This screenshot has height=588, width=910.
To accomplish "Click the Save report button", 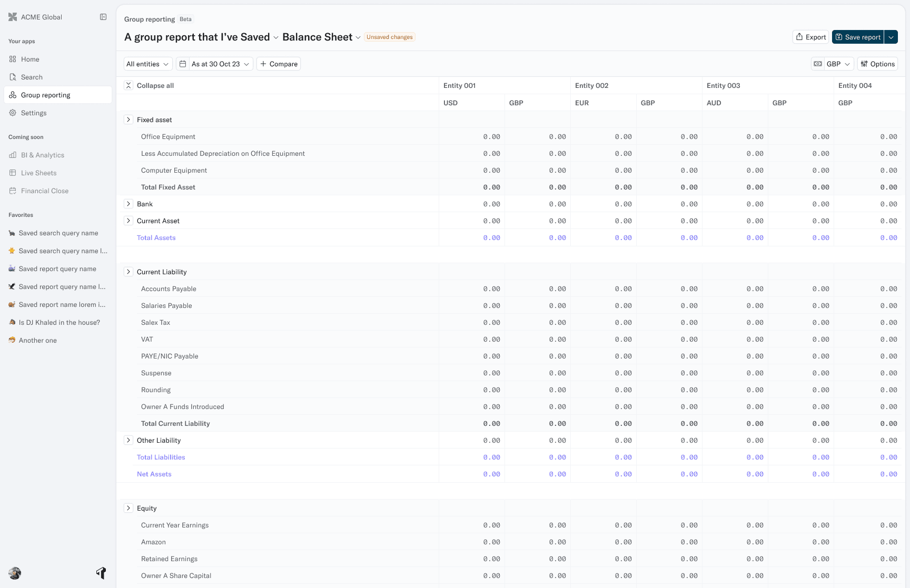I will (858, 37).
